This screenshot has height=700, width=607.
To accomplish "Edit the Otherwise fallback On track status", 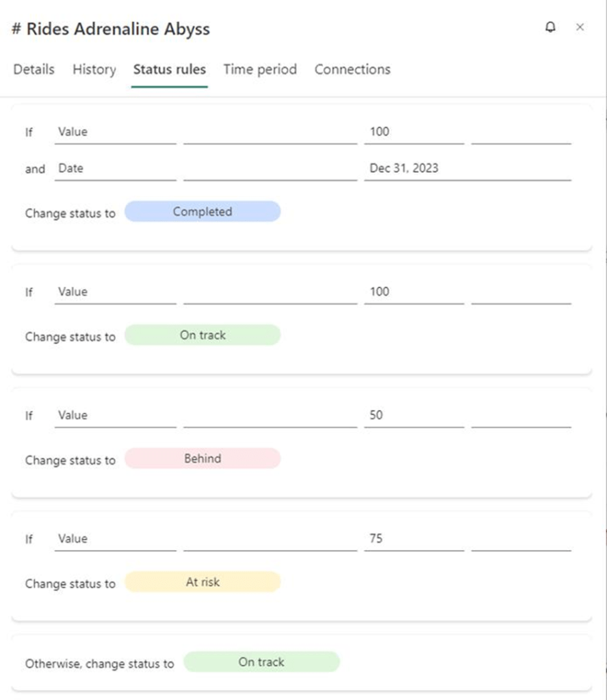I will [262, 662].
